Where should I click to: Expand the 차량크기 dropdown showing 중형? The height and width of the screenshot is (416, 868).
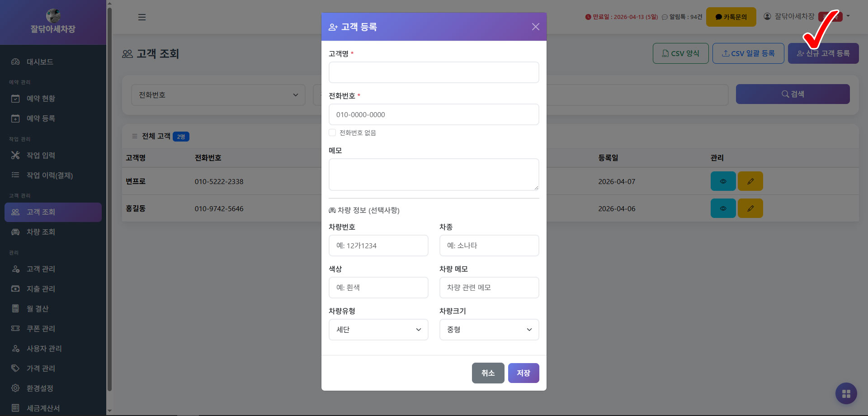[x=489, y=330]
